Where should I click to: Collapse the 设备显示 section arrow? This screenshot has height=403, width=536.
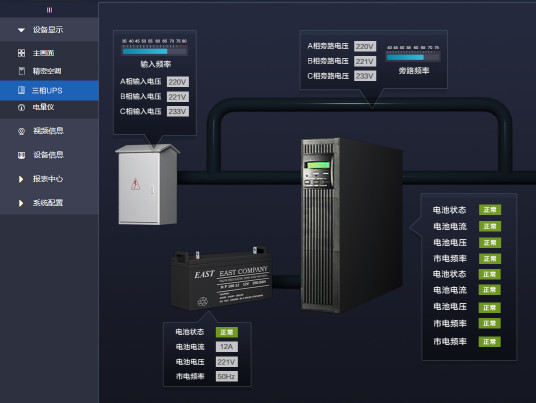(21, 30)
